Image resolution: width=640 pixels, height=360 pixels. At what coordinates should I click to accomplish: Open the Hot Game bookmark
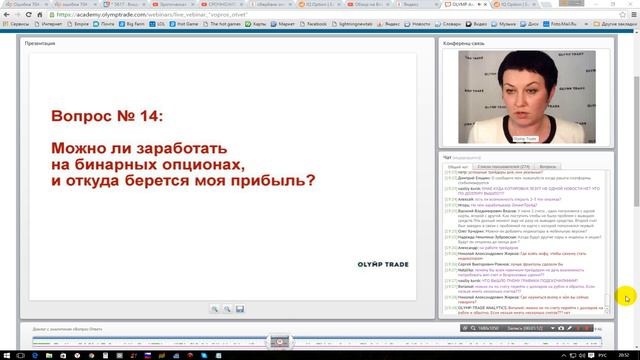pyautogui.click(x=184, y=24)
